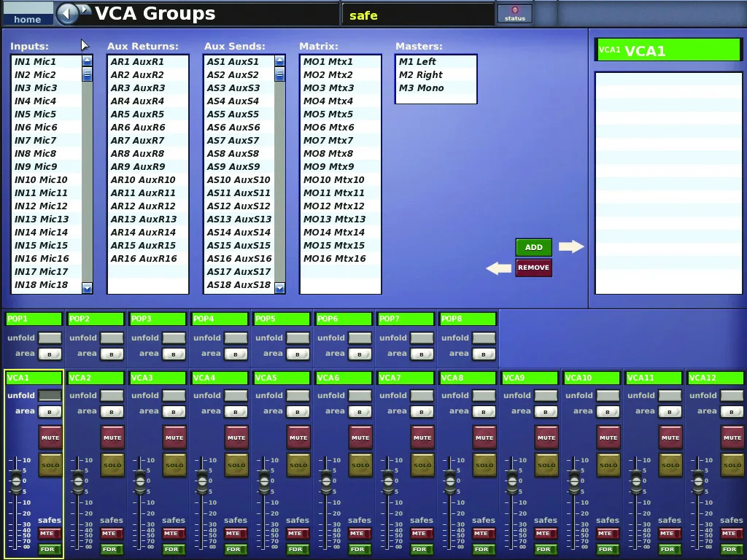Click the VCA2 area B button
The width and height of the screenshot is (747, 560).
[x=112, y=412]
